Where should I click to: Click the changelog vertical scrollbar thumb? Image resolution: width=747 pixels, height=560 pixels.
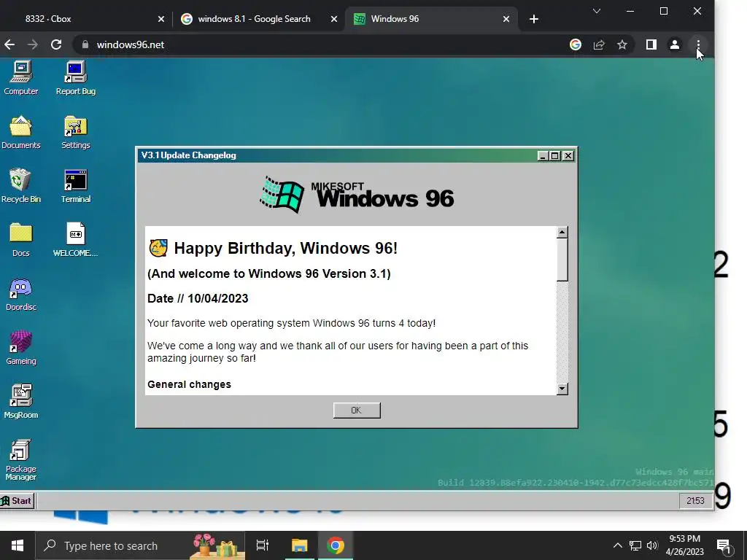(562, 260)
